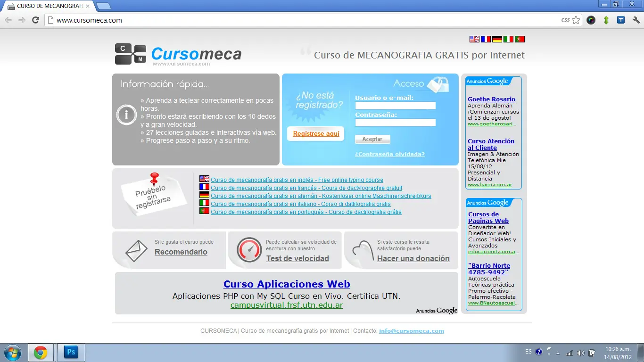Open the blue T extension icon
644x362 pixels.
click(x=621, y=20)
